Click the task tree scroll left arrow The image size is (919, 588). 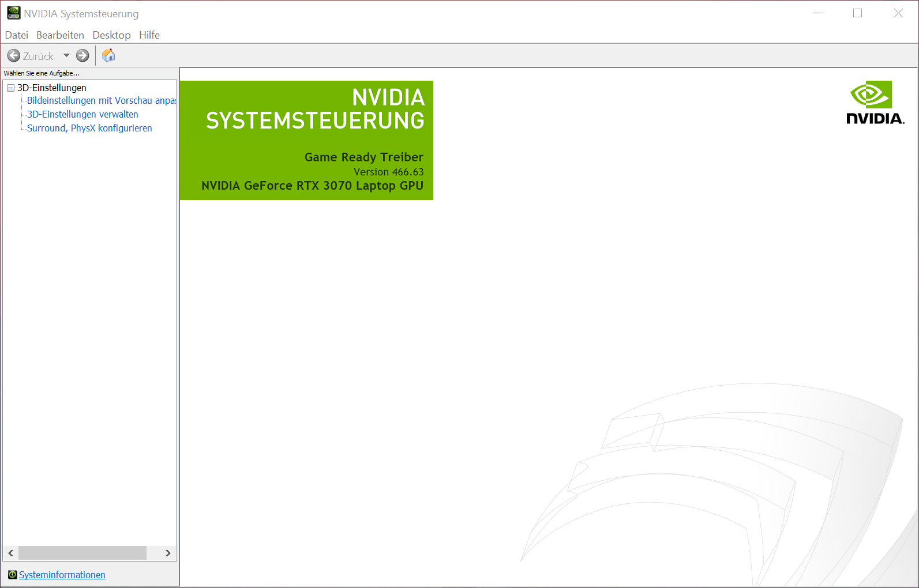[10, 553]
